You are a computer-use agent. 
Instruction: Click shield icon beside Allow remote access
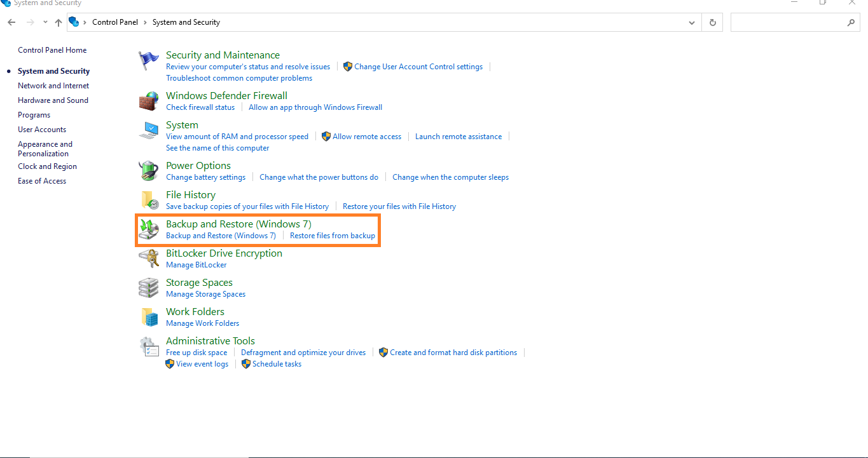(x=326, y=137)
